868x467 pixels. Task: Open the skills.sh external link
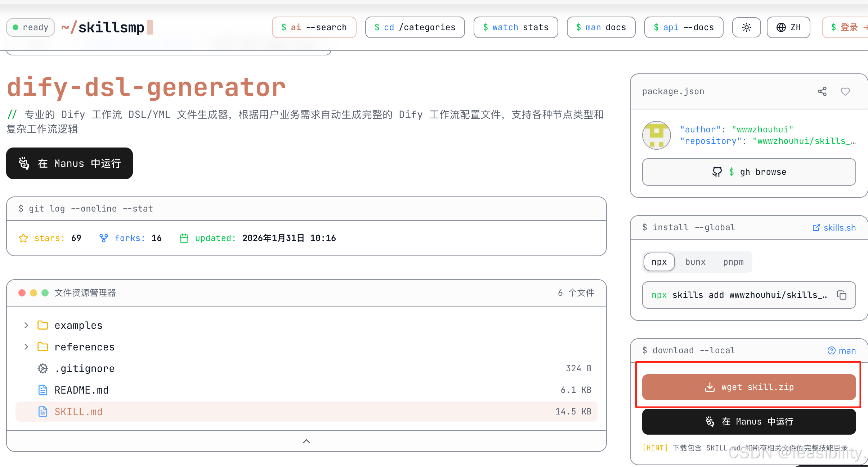coord(834,227)
